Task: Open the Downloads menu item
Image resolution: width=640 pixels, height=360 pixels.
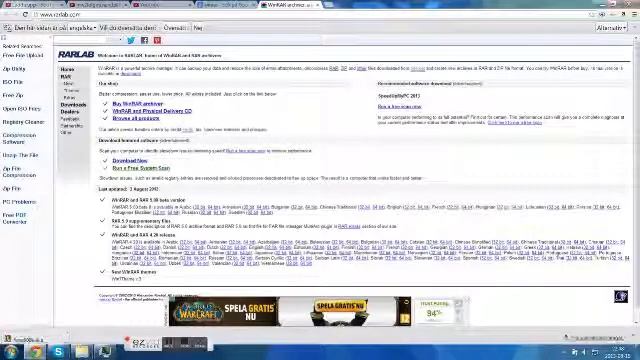Action: coord(73,105)
